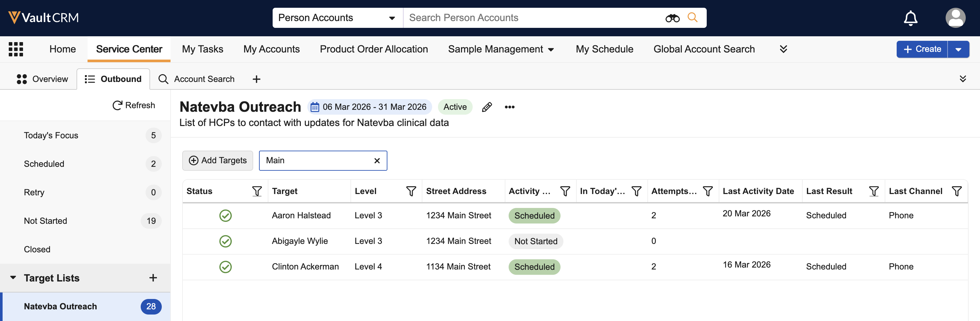980x321 pixels.
Task: Collapse the Target Lists section
Action: pyautogui.click(x=13, y=278)
